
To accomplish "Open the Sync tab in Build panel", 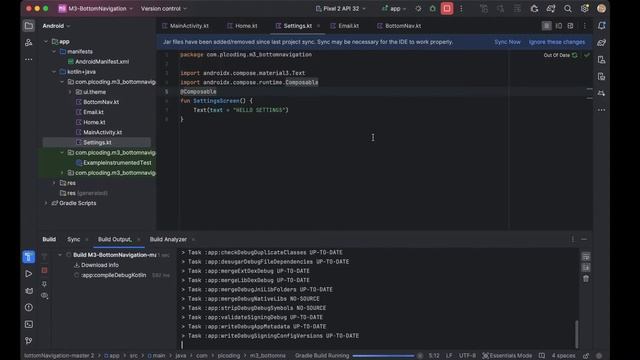I will [74, 240].
